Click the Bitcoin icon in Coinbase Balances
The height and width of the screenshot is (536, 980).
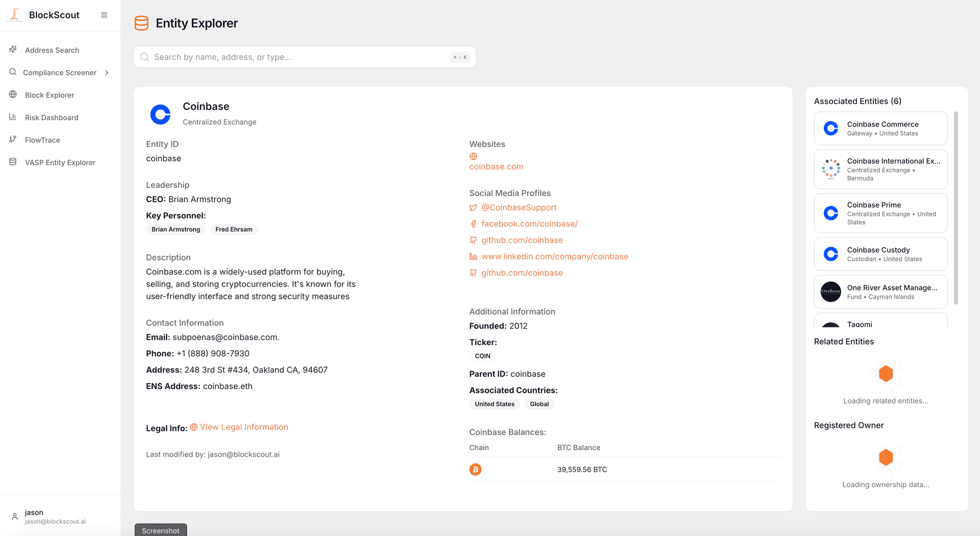[475, 469]
